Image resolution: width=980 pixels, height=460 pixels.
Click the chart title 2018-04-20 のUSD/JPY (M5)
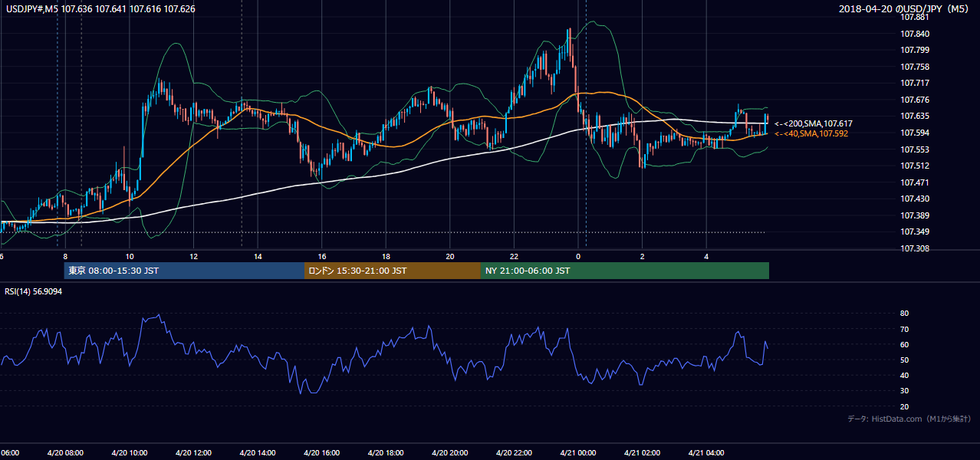pyautogui.click(x=904, y=9)
